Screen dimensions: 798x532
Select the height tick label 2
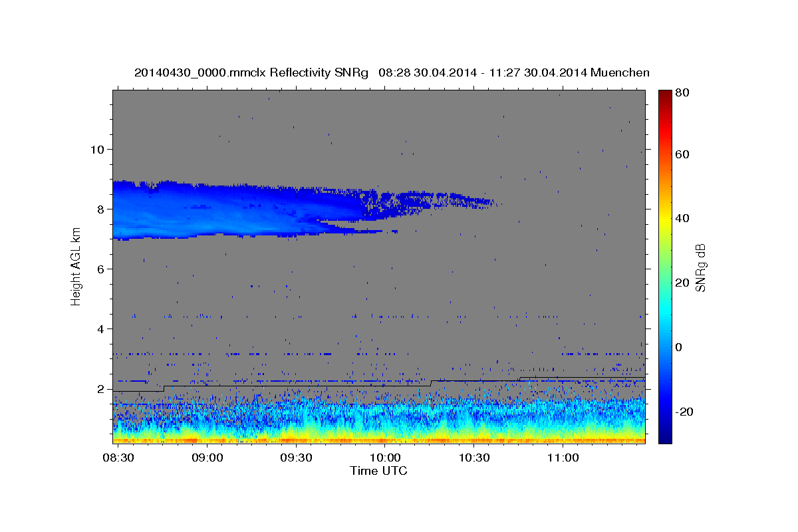point(100,389)
